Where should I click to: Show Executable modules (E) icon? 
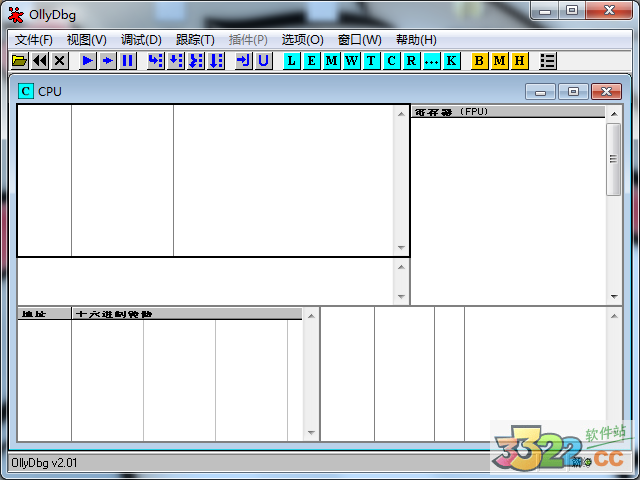(312, 61)
